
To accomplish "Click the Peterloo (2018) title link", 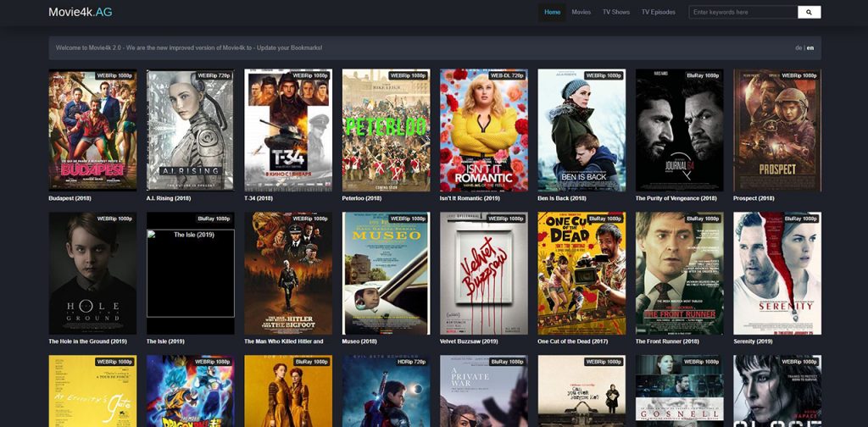I will coord(362,198).
